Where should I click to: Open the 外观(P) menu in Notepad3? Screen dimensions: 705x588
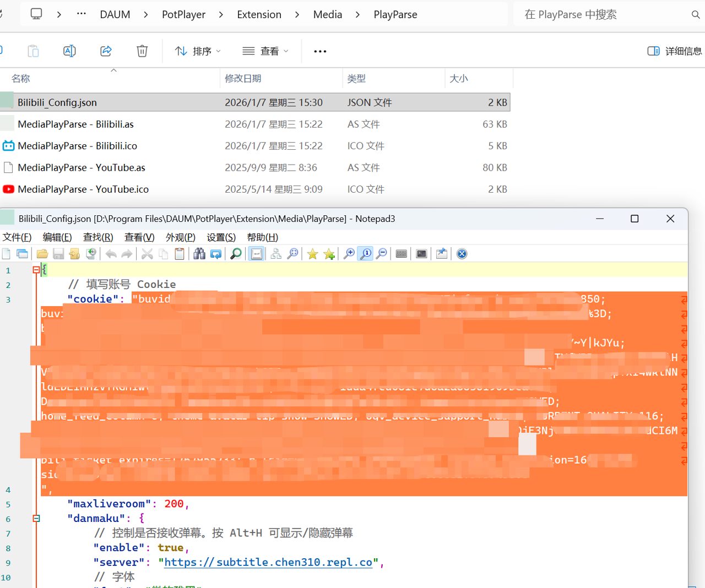(181, 237)
